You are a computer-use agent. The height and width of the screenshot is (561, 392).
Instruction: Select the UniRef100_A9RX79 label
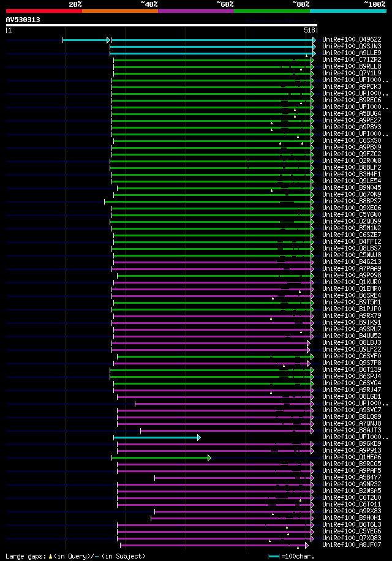352,316
